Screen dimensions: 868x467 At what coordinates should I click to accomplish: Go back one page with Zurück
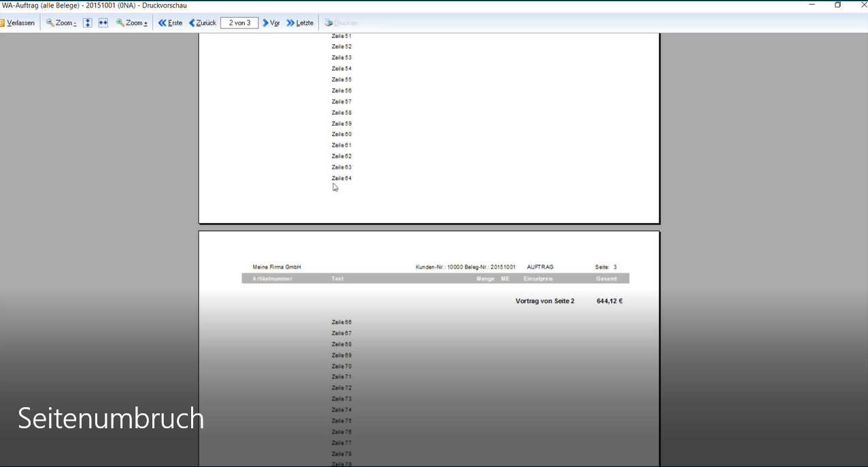[202, 23]
